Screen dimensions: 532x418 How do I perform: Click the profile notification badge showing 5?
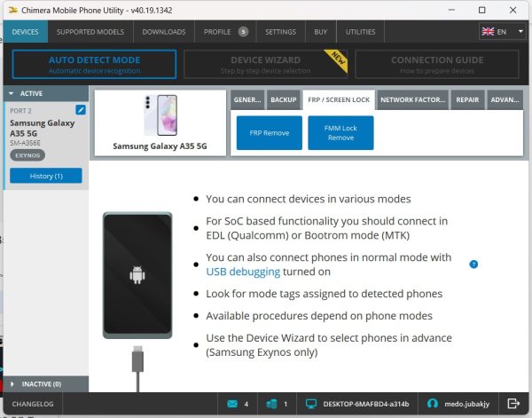243,32
